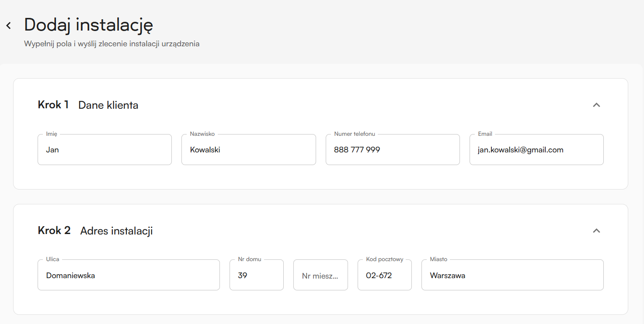Viewport: 644px width, 324px height.
Task: Click the empty Nr mieszkania field
Action: (x=320, y=276)
